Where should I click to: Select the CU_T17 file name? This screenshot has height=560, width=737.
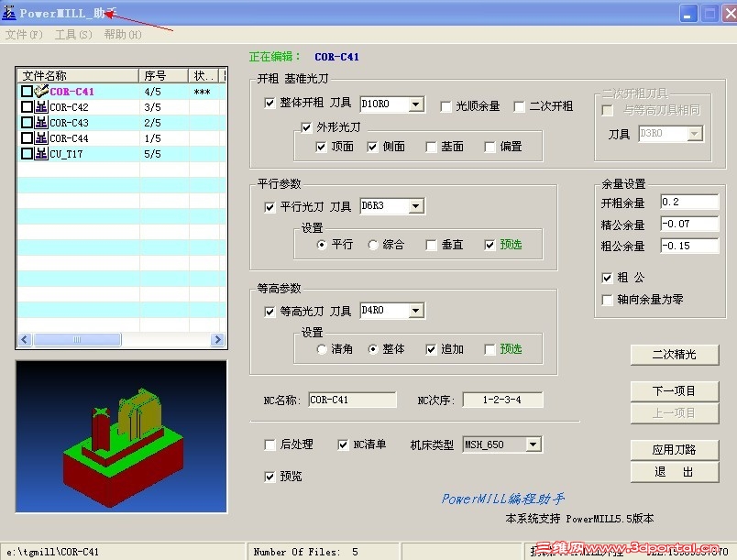pyautogui.click(x=66, y=154)
